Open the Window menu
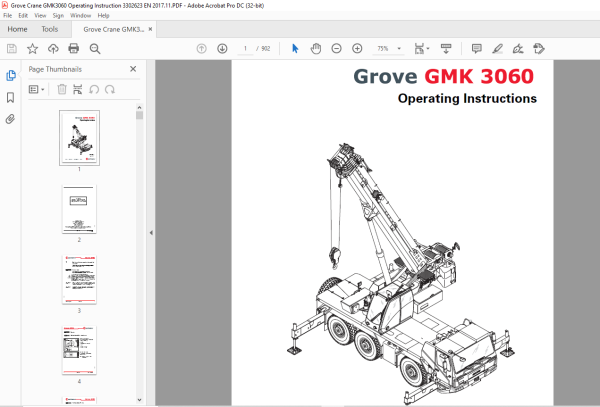600x407 pixels. pos(80,15)
